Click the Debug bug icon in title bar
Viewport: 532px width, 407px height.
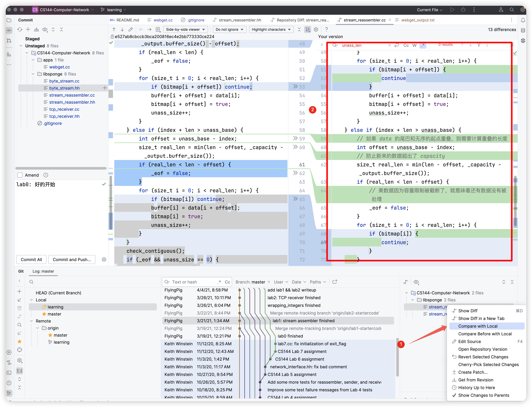pos(463,10)
